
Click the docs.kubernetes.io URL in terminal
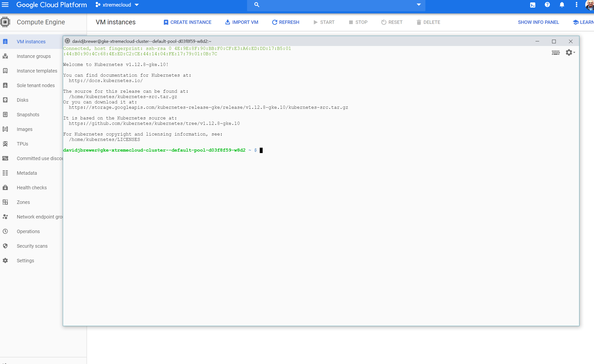105,81
